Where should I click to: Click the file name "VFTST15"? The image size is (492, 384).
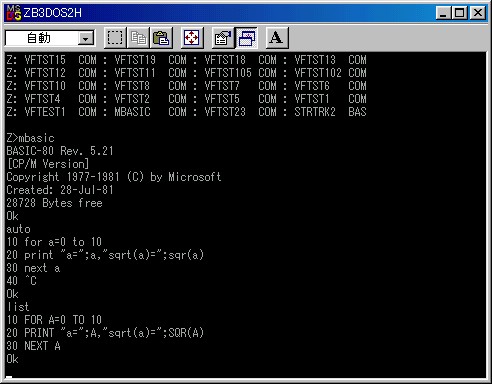45,60
